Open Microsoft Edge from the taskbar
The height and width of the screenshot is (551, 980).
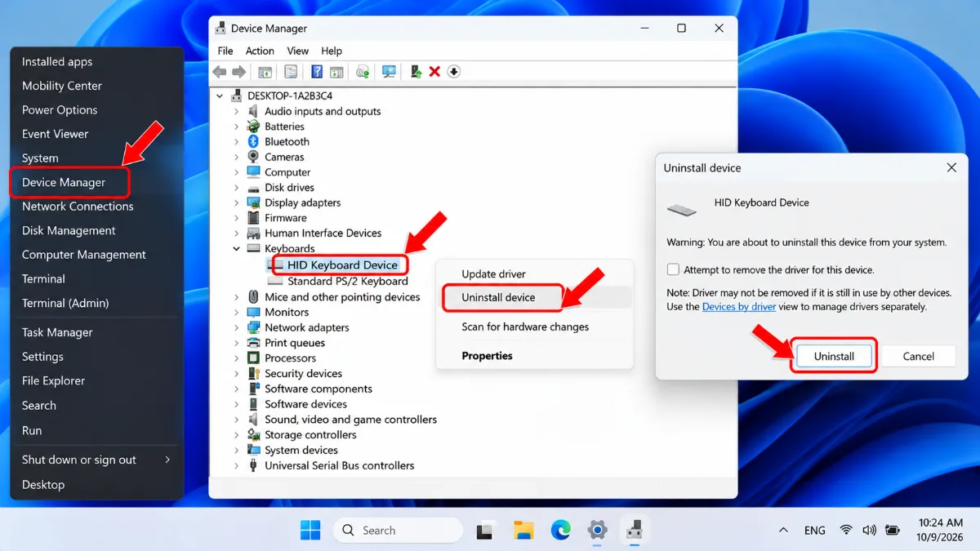point(561,531)
